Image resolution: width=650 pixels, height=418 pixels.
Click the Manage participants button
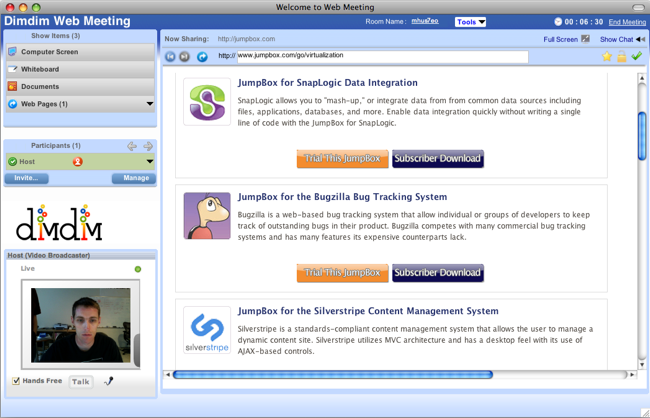tap(133, 178)
